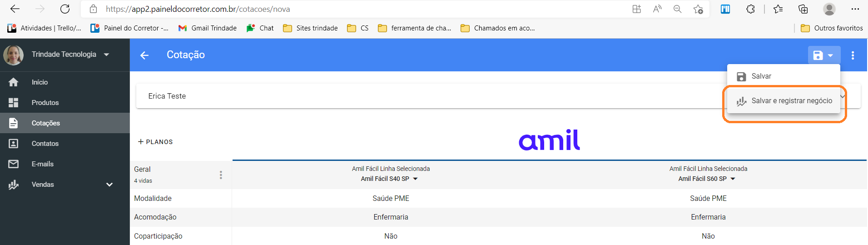Image resolution: width=868 pixels, height=245 pixels.
Task: Open Gmail Trindade bookmark
Action: pos(208,28)
